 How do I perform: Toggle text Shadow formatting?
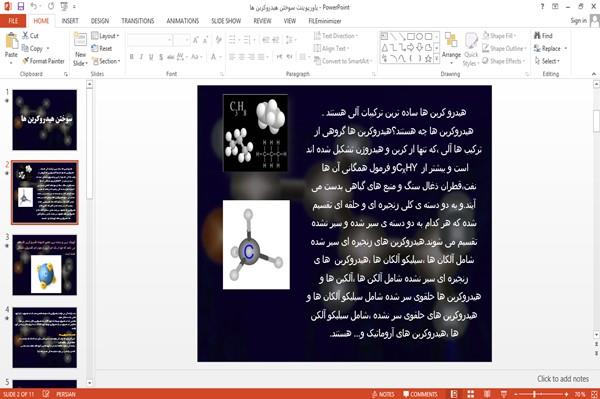tap(161, 57)
